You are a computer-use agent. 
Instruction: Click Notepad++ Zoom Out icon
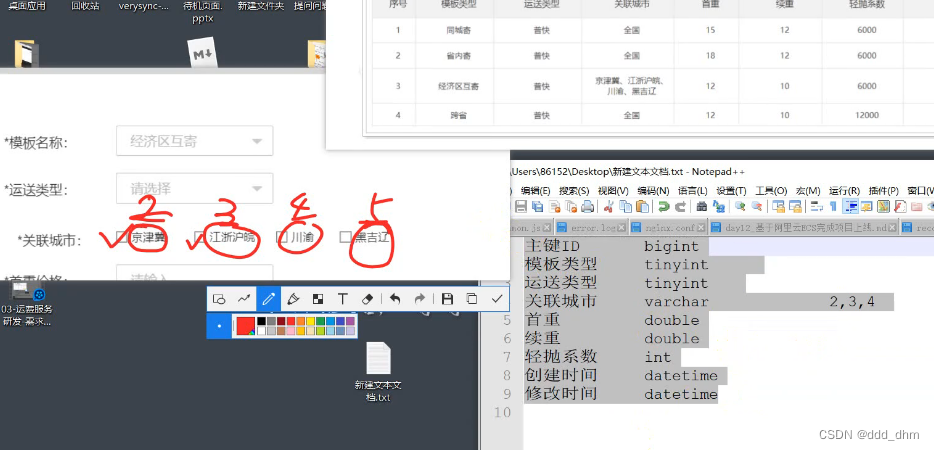point(757,206)
